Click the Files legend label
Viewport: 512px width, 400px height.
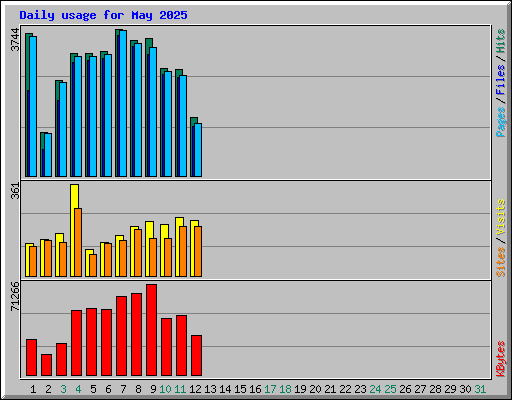click(501, 79)
